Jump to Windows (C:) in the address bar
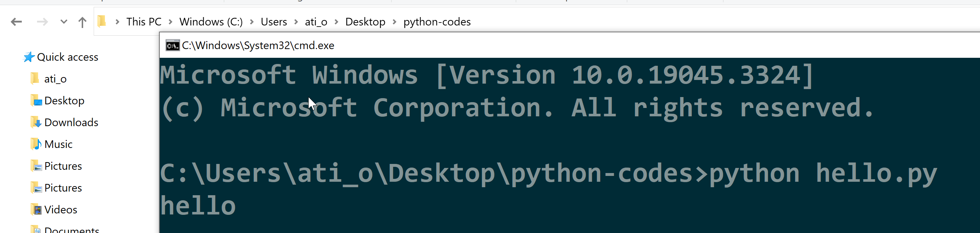This screenshot has height=233, width=980. (211, 22)
